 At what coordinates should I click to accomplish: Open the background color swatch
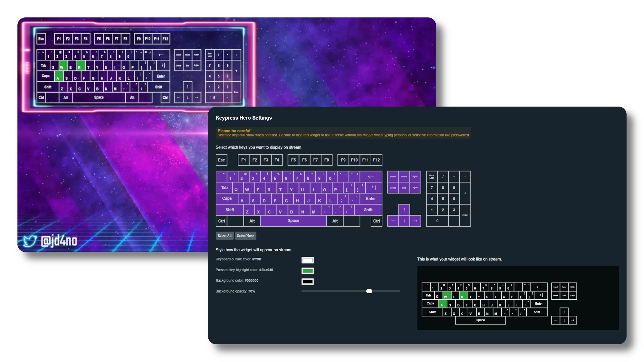307,282
